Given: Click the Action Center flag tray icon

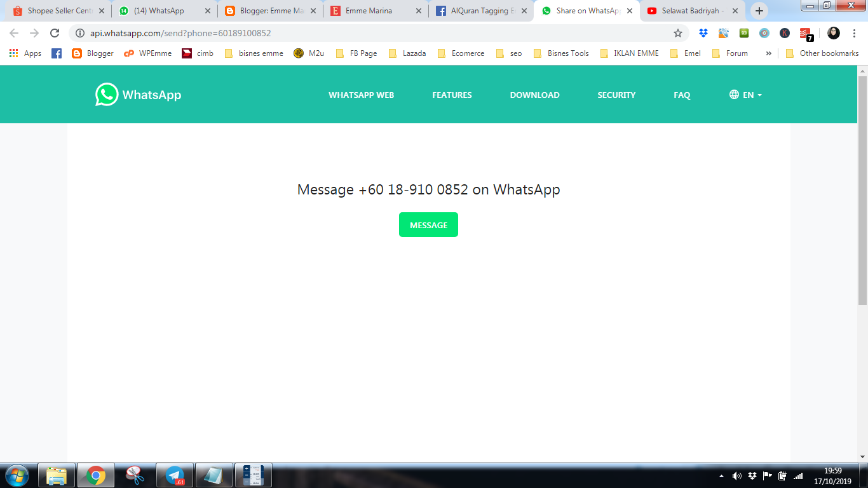Looking at the screenshot, I should 768,476.
